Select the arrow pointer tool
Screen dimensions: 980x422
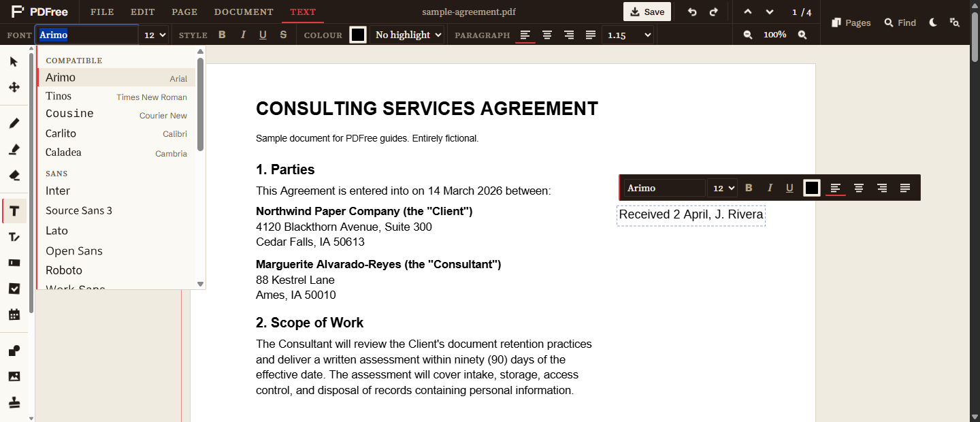tap(14, 62)
